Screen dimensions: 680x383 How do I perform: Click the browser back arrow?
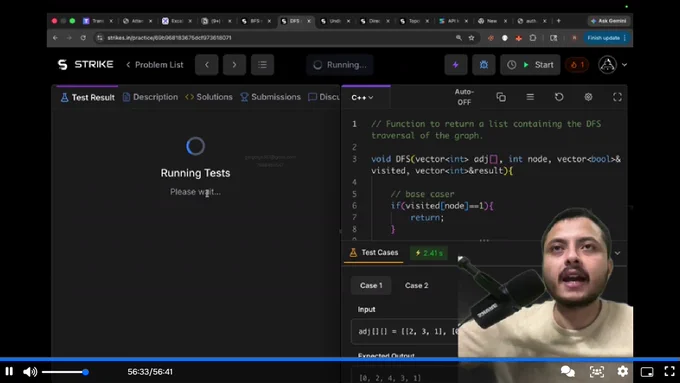tap(55, 38)
